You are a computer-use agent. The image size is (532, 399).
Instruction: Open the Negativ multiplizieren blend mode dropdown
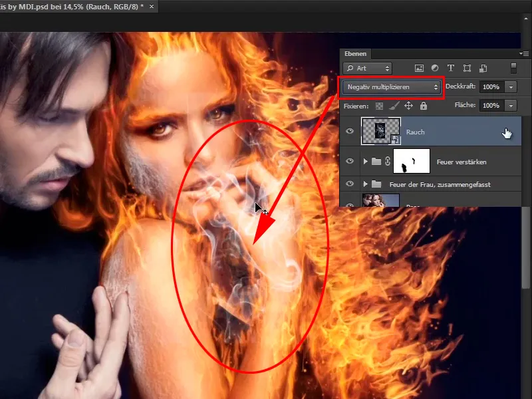391,87
